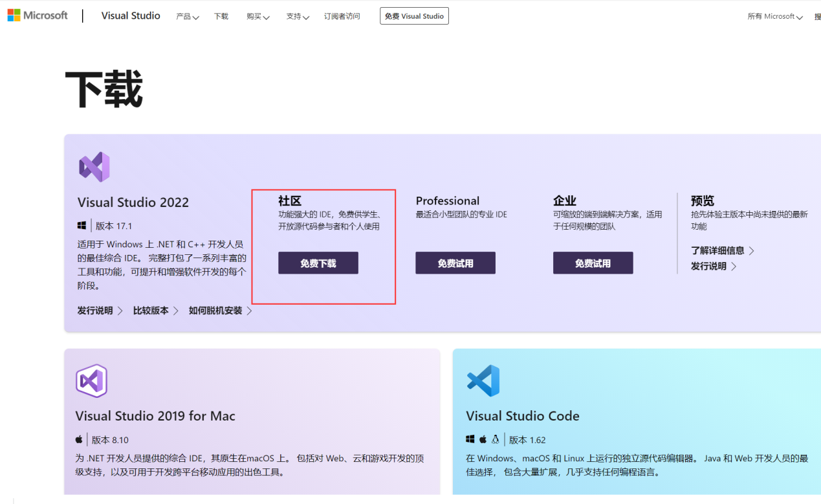Click the Visual Studio 2022 purple logo
This screenshot has height=504, width=821.
94,167
